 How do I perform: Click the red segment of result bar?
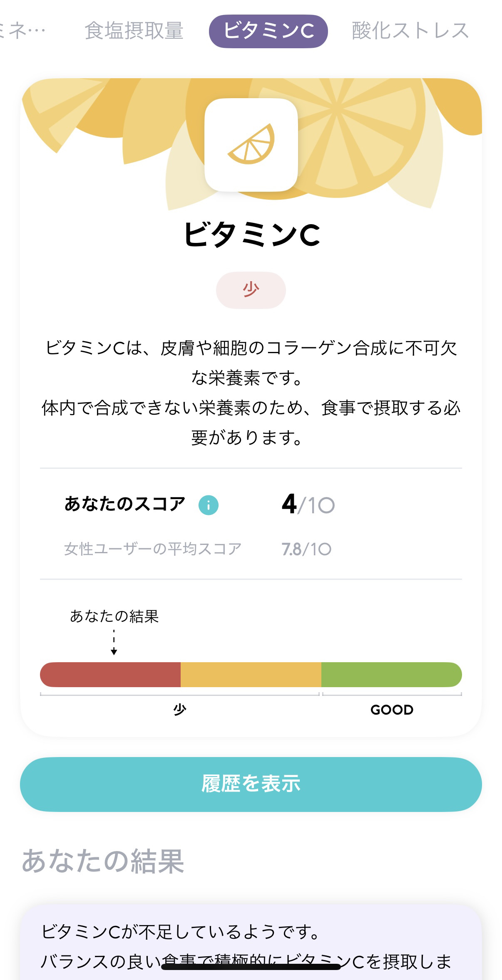(x=110, y=674)
